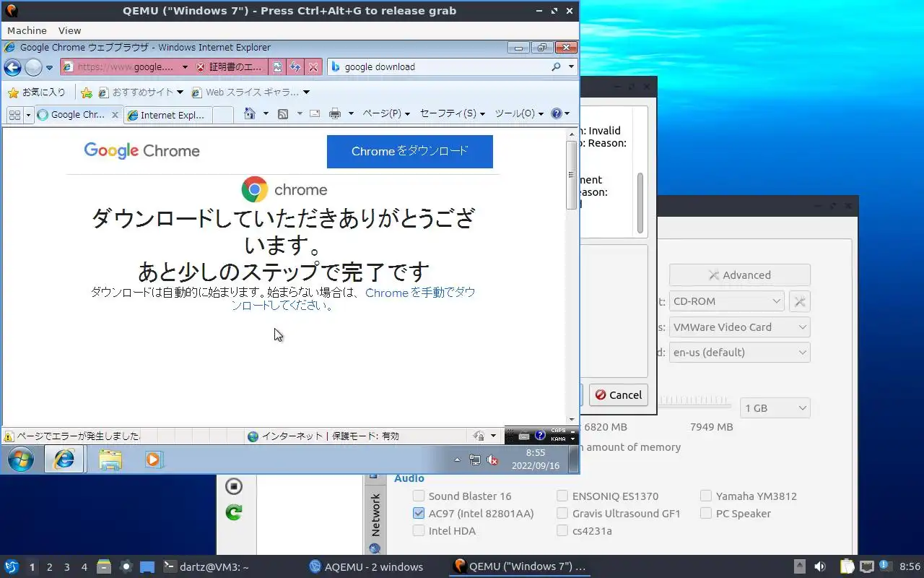Open the CD-ROM boot device dropdown
This screenshot has width=924, height=578.
click(x=727, y=301)
